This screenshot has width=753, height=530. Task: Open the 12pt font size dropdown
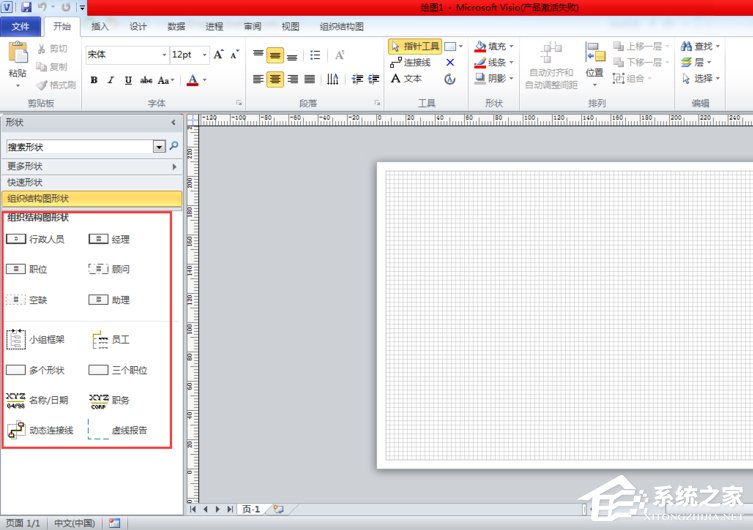[x=205, y=55]
